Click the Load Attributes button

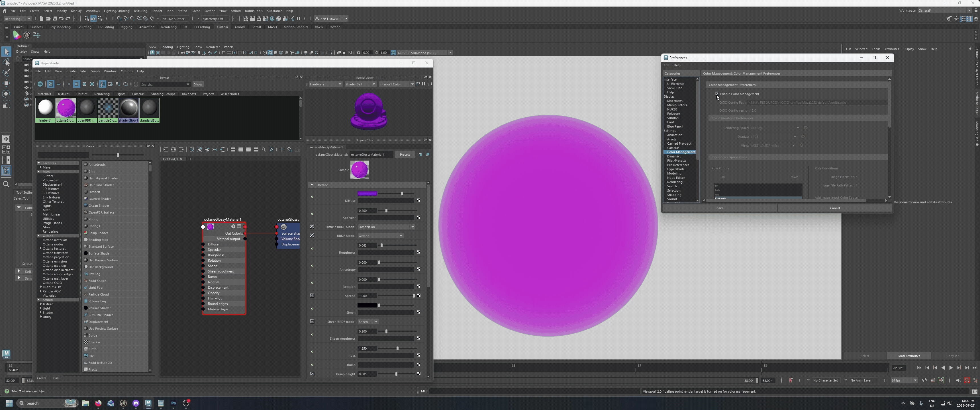tap(908, 356)
